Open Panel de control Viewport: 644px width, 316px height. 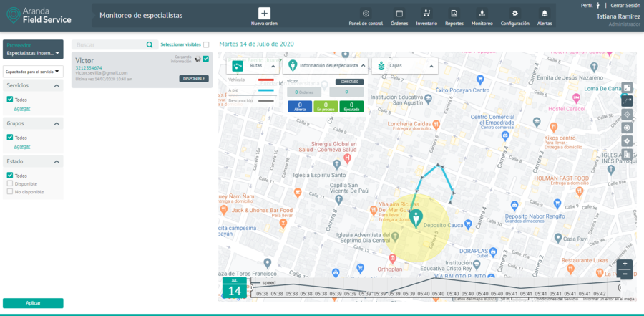[x=366, y=17]
